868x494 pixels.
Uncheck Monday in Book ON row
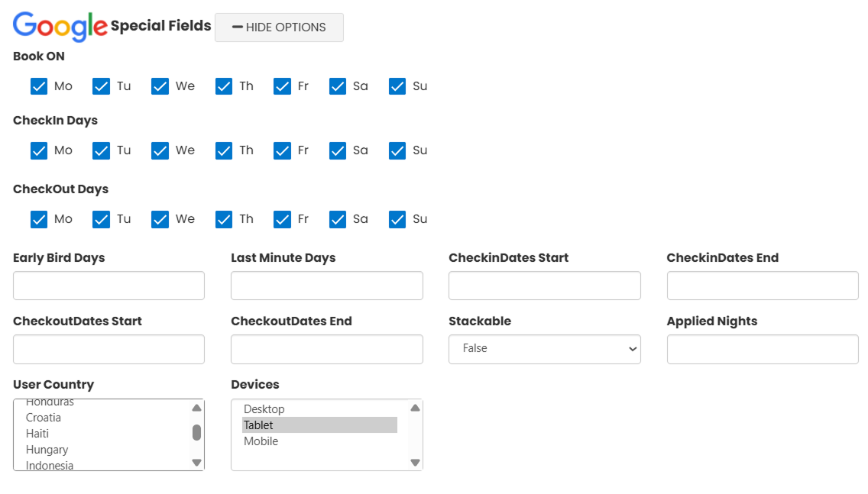point(39,86)
